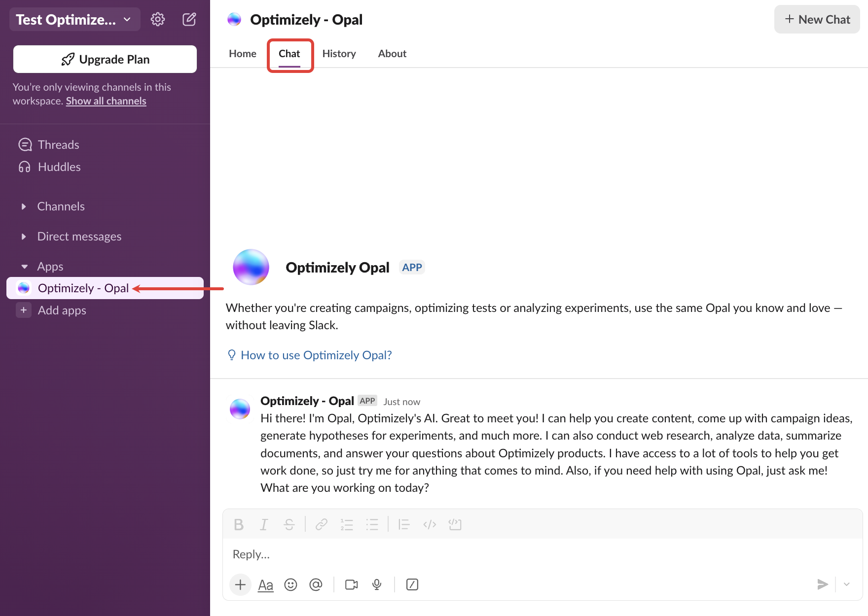Switch to the History tab
The width and height of the screenshot is (868, 616).
339,54
